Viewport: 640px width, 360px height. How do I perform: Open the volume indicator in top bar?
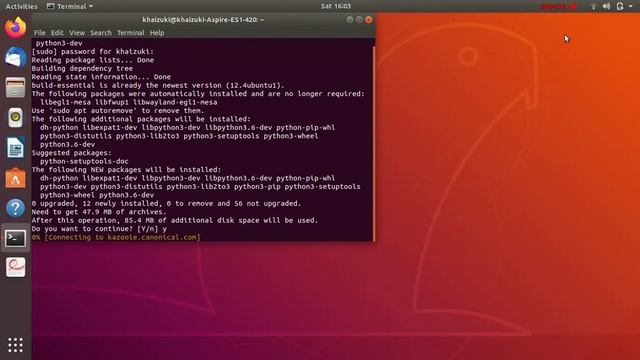[607, 6]
